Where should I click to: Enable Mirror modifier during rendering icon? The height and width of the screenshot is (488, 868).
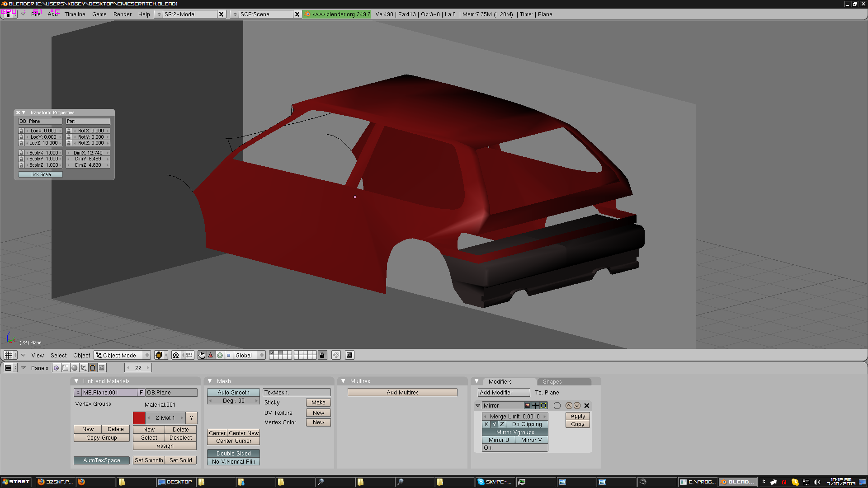(x=528, y=406)
